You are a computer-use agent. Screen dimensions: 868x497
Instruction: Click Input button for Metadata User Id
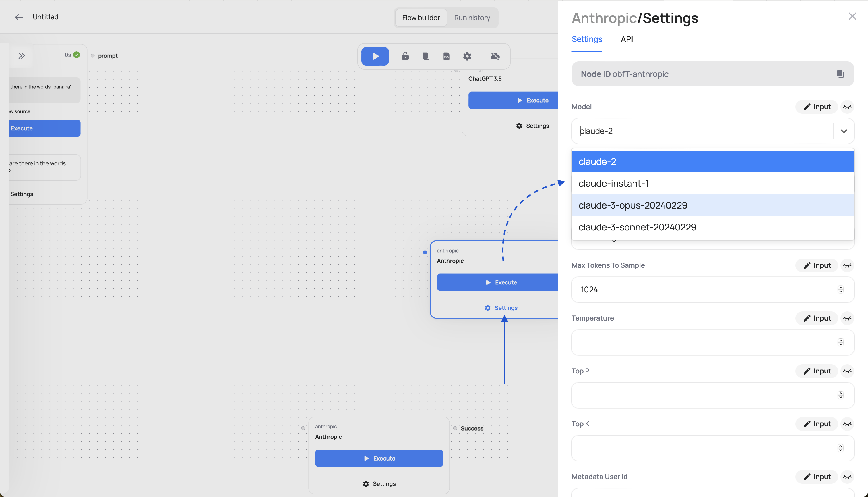click(x=817, y=477)
